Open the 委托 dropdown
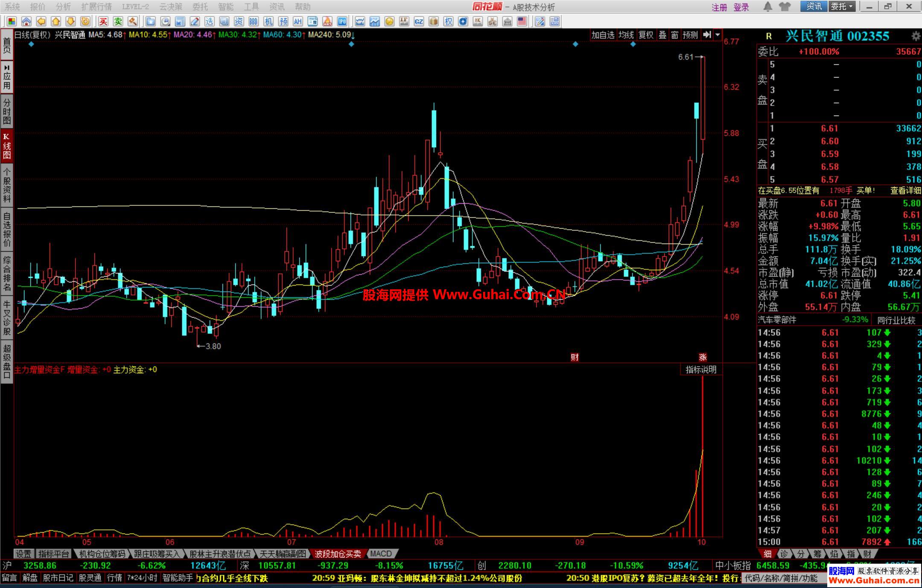The width and height of the screenshot is (922, 588). pos(842,6)
